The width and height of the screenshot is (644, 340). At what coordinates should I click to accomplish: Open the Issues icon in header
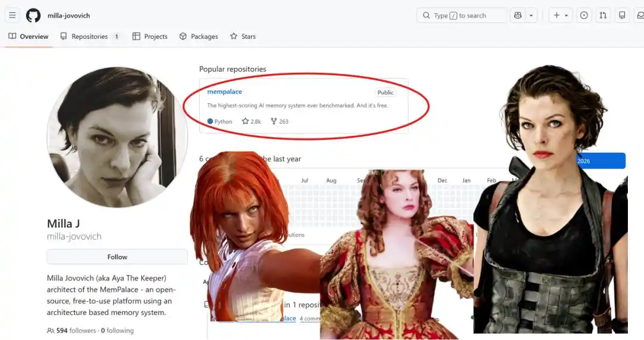[x=584, y=16]
